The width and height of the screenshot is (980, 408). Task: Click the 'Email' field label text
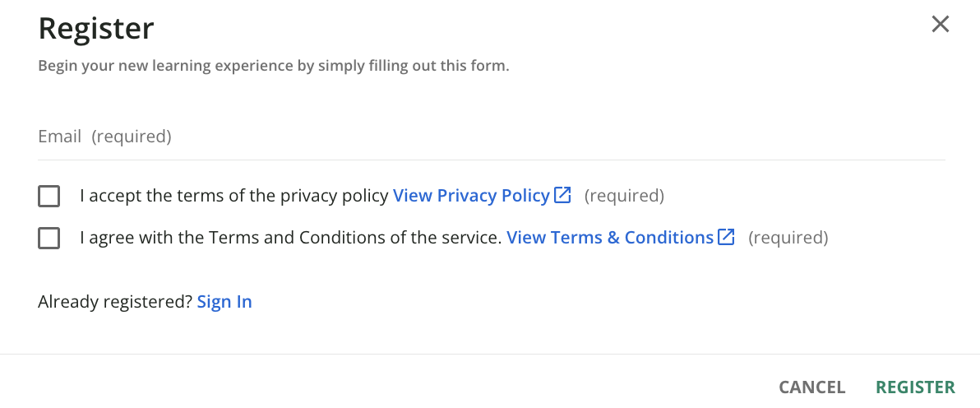tap(60, 137)
